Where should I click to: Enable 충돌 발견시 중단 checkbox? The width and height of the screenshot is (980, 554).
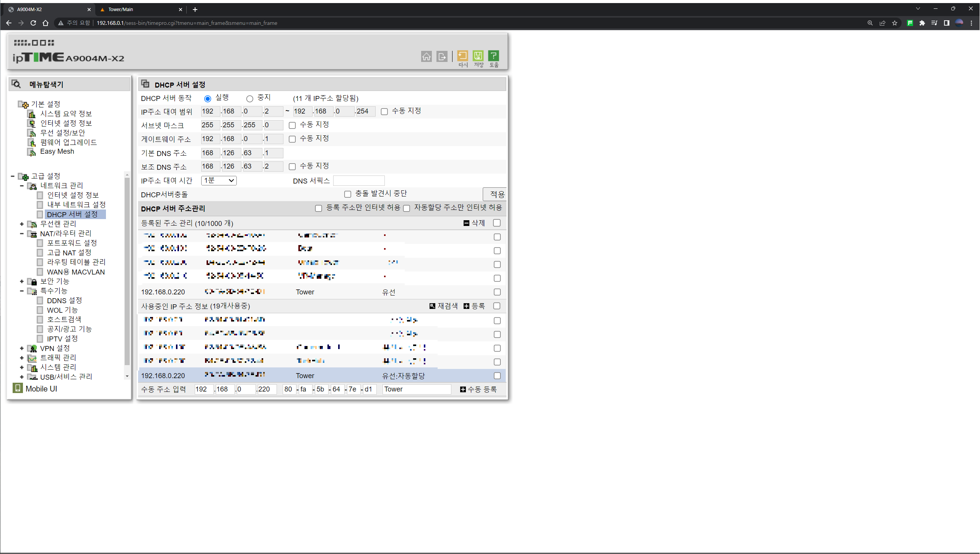pos(348,194)
